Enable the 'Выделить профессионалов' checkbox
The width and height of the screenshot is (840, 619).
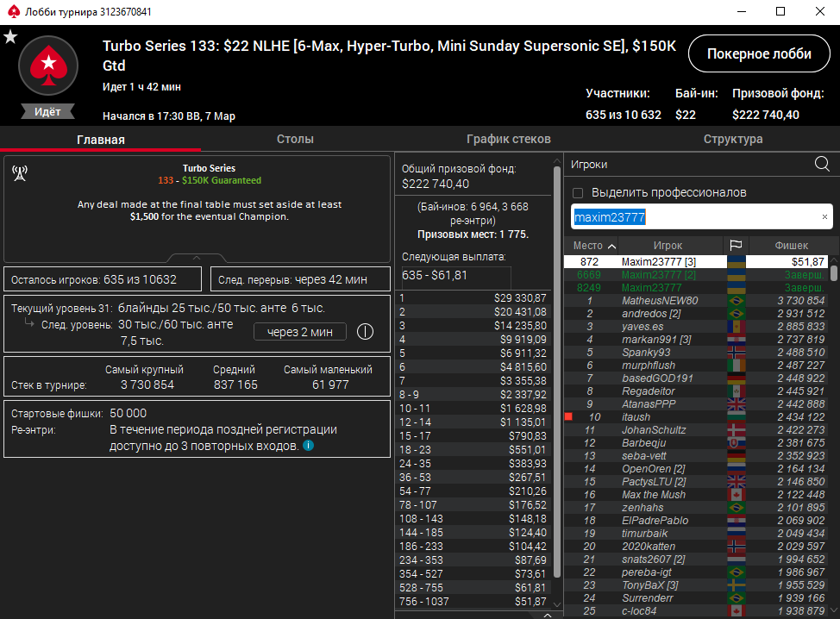(x=578, y=193)
